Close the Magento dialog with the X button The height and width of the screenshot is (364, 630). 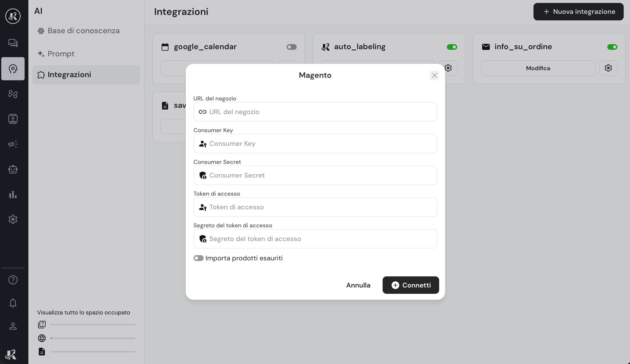(x=434, y=75)
